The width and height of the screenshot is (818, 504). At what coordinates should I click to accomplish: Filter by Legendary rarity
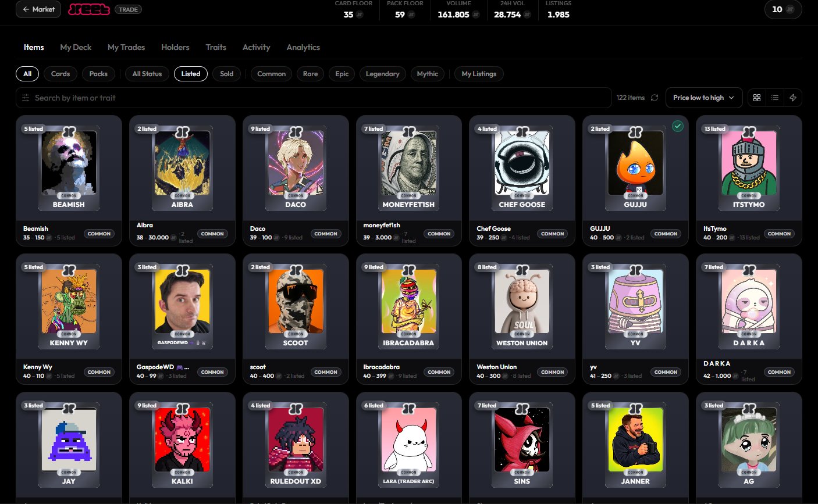pos(383,74)
